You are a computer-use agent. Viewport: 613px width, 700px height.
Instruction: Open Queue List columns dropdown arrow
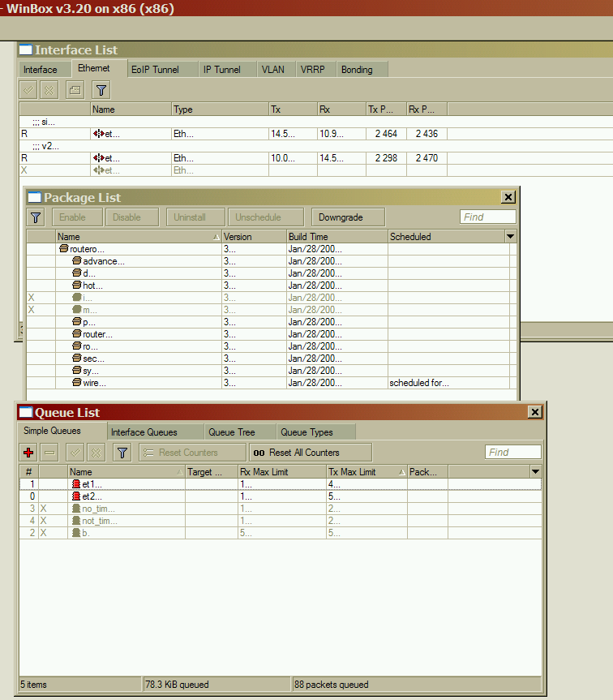pos(536,471)
